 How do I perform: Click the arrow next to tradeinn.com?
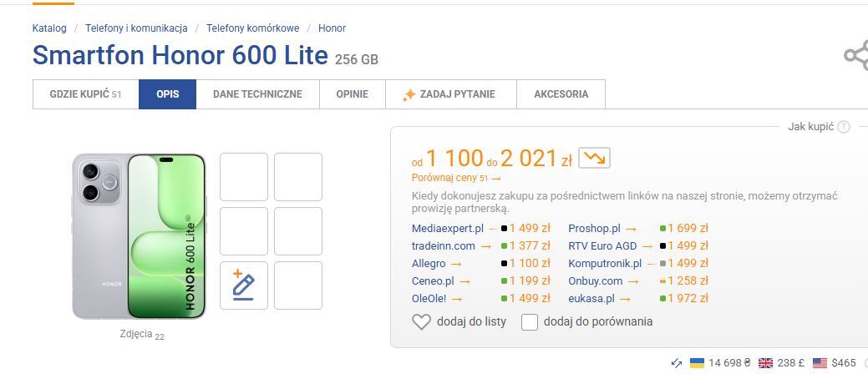[x=485, y=245]
